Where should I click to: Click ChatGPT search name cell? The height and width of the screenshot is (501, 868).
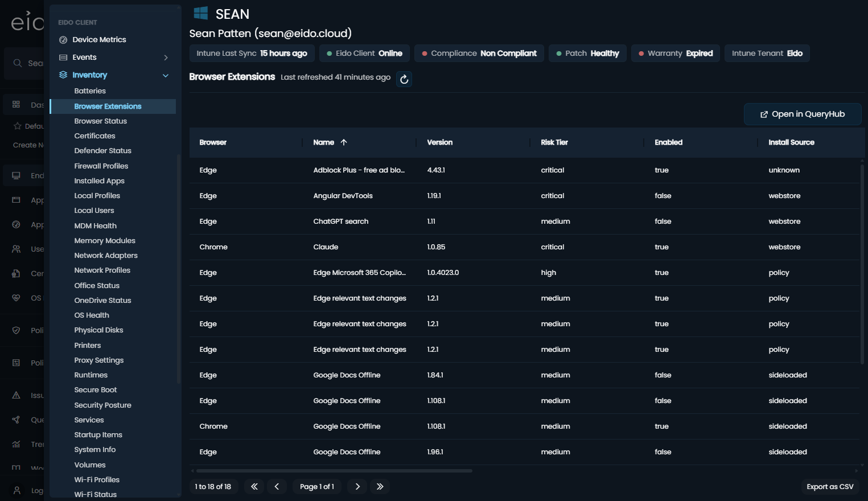pyautogui.click(x=340, y=221)
